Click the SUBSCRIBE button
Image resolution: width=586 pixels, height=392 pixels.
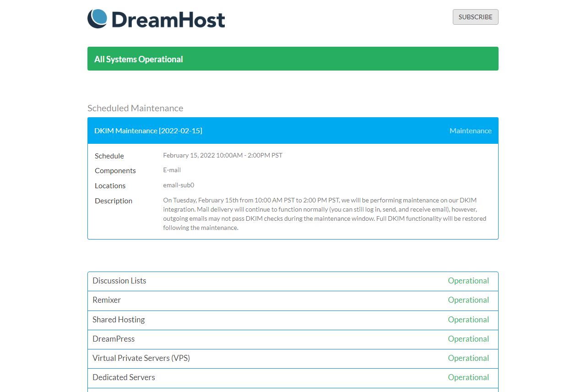pyautogui.click(x=476, y=17)
